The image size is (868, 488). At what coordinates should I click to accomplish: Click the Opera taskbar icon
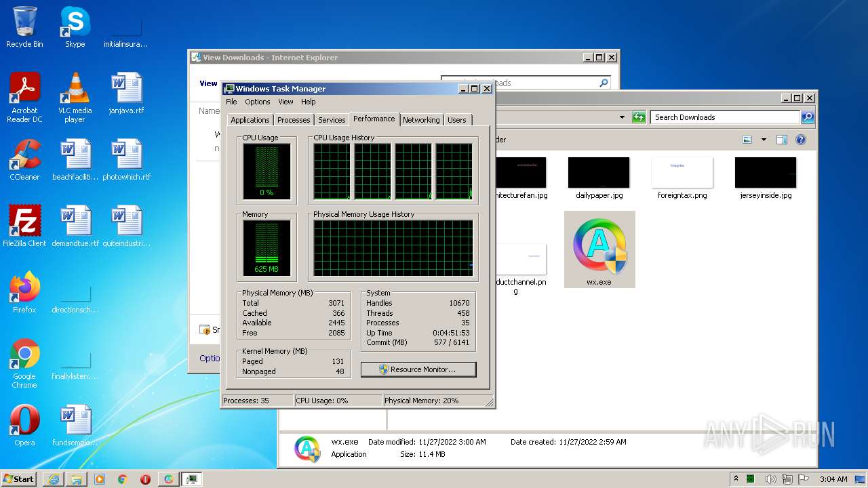tap(145, 479)
